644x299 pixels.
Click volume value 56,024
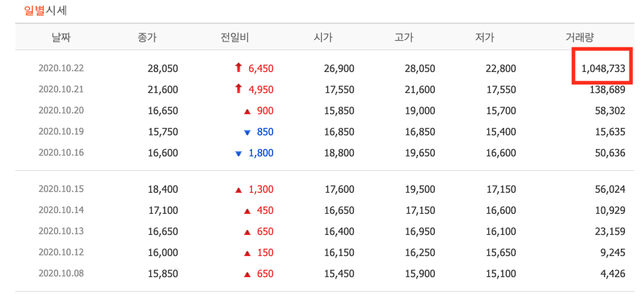pyautogui.click(x=611, y=189)
